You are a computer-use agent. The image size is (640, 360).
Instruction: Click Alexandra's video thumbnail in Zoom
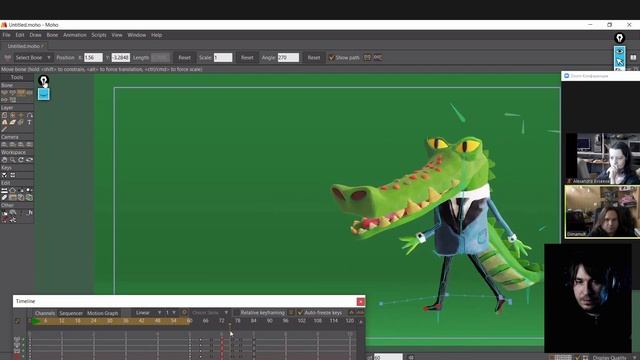coord(603,159)
